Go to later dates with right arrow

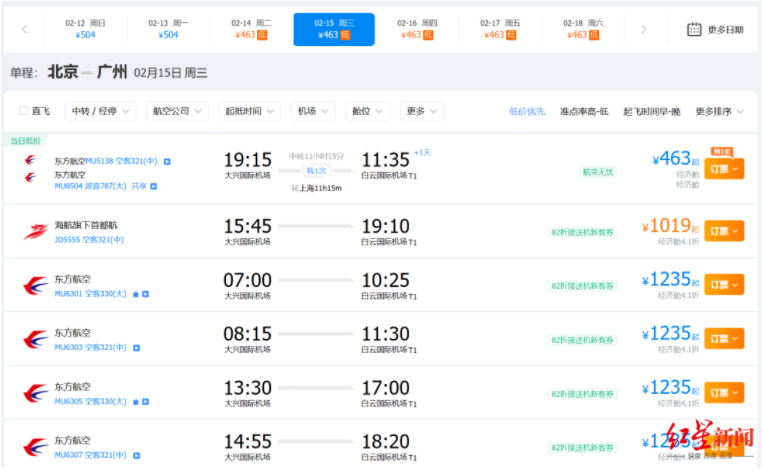[643, 30]
